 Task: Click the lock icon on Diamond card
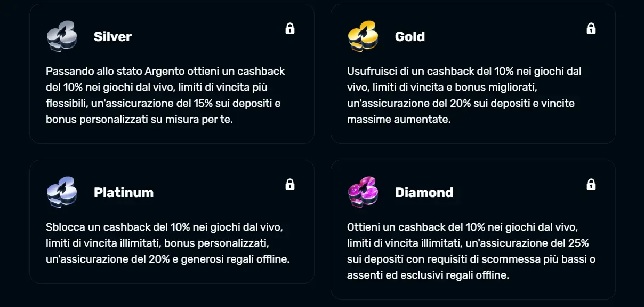[591, 184]
